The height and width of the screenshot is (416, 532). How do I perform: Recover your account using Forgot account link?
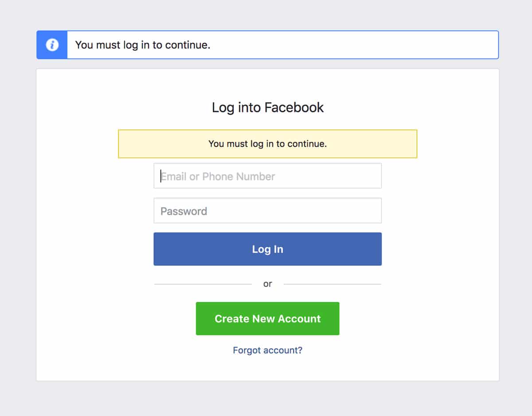pyautogui.click(x=268, y=350)
